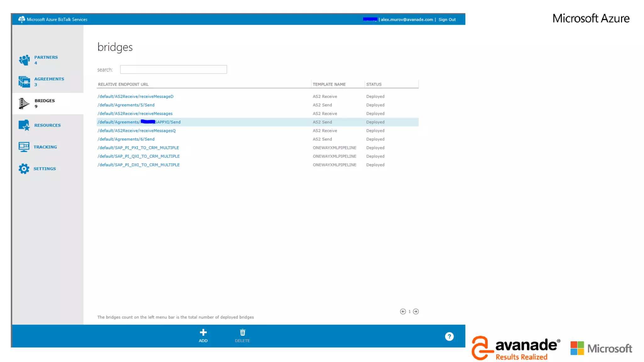This screenshot has width=644, height=362.
Task: Click the Add plus icon
Action: tap(203, 332)
